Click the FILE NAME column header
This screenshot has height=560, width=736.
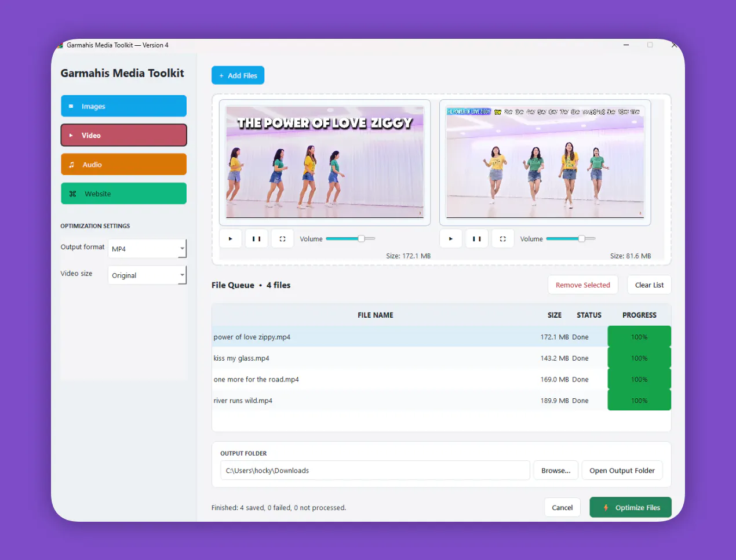[x=376, y=315]
